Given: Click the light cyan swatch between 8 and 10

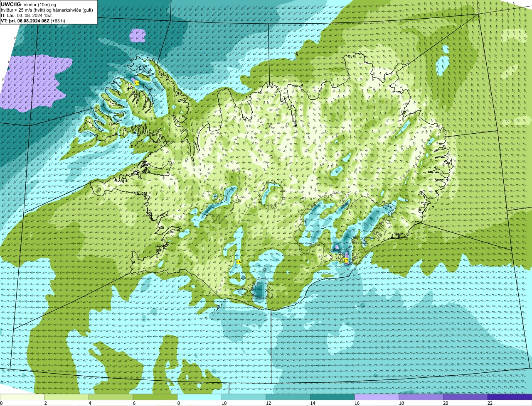Looking at the screenshot, I should 199,397.
